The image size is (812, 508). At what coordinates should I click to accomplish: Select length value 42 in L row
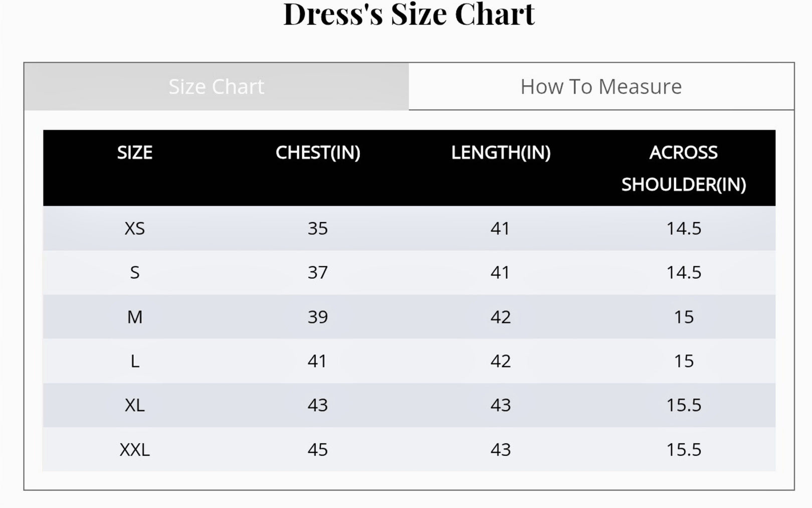(x=501, y=361)
